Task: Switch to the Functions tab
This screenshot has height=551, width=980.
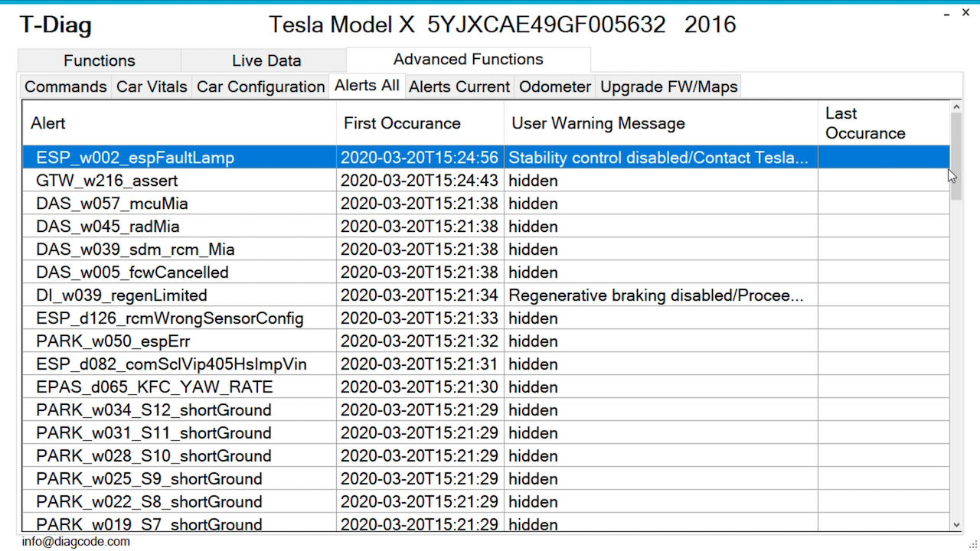Action: coord(100,60)
